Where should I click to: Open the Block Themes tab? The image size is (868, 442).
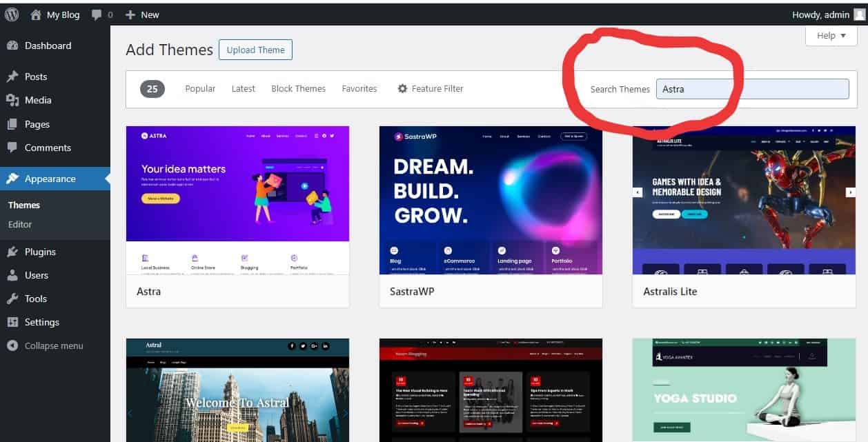pos(298,88)
